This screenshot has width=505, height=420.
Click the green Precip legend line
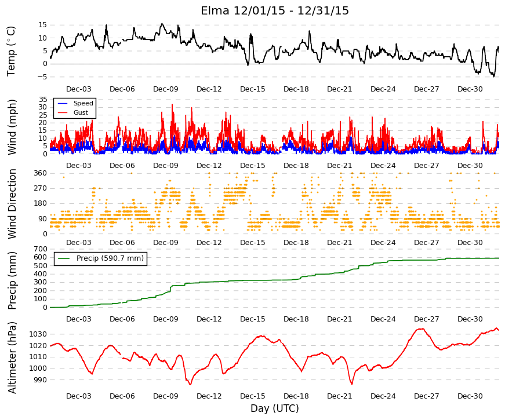tap(64, 258)
